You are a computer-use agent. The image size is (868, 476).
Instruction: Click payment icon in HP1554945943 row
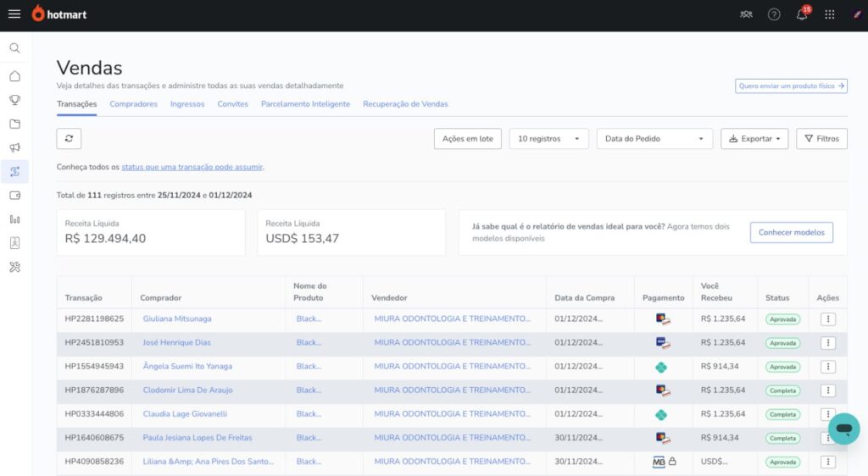coord(661,367)
